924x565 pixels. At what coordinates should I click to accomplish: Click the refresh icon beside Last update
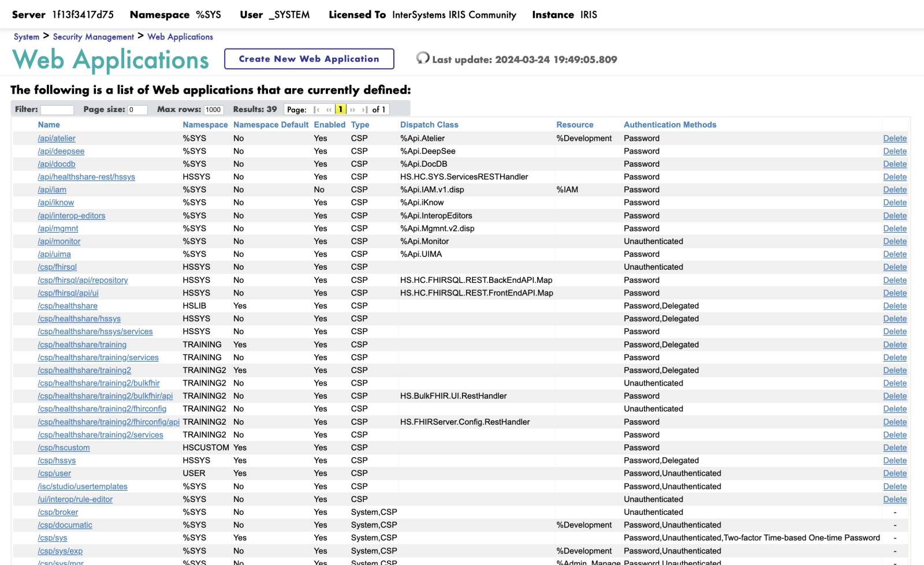tap(423, 58)
